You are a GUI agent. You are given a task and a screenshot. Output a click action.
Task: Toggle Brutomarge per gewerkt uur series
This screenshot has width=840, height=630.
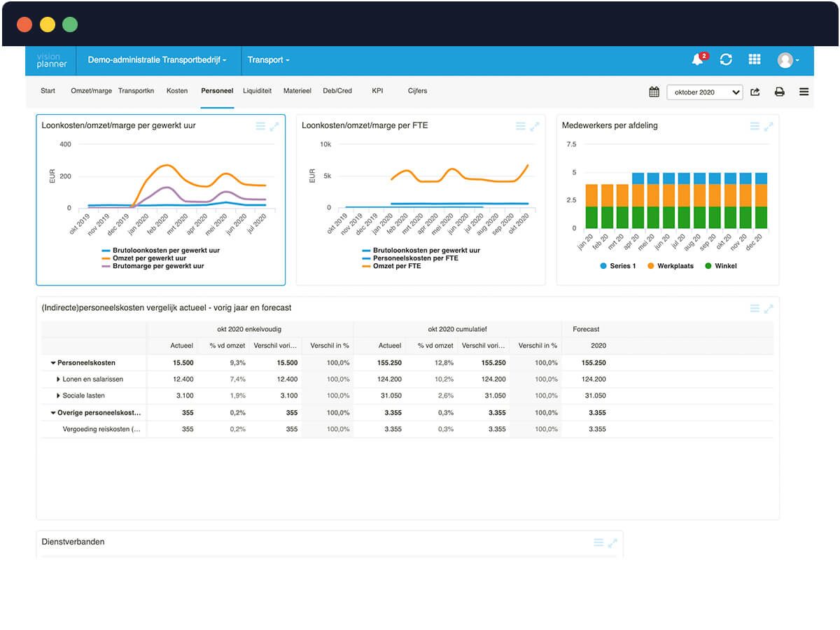(153, 266)
